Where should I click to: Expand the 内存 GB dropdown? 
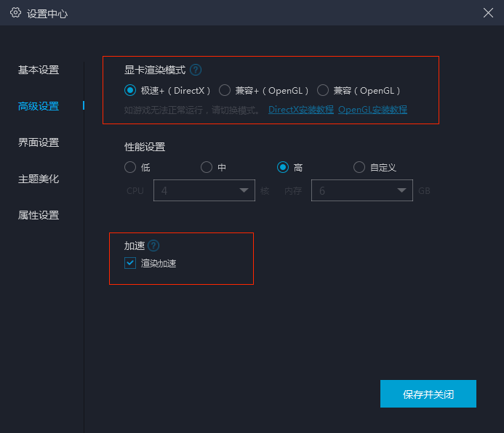coord(362,190)
